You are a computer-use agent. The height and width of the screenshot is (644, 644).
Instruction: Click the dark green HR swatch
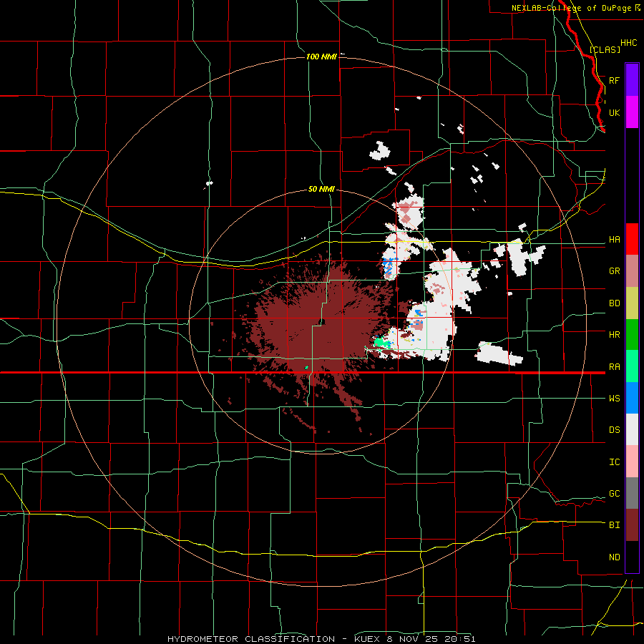[x=632, y=335]
